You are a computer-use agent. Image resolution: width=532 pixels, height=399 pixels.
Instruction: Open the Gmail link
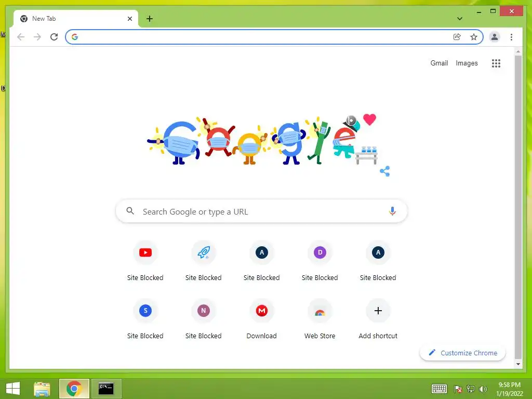click(439, 63)
